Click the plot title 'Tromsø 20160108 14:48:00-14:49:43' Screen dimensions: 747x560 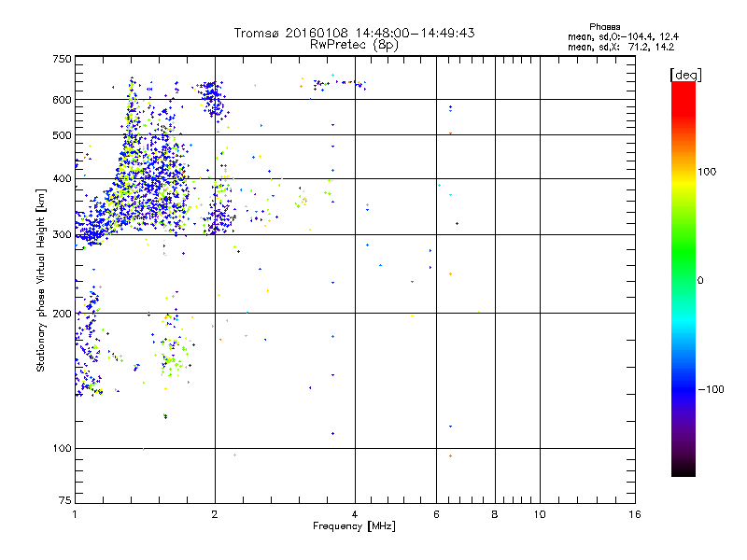click(354, 33)
